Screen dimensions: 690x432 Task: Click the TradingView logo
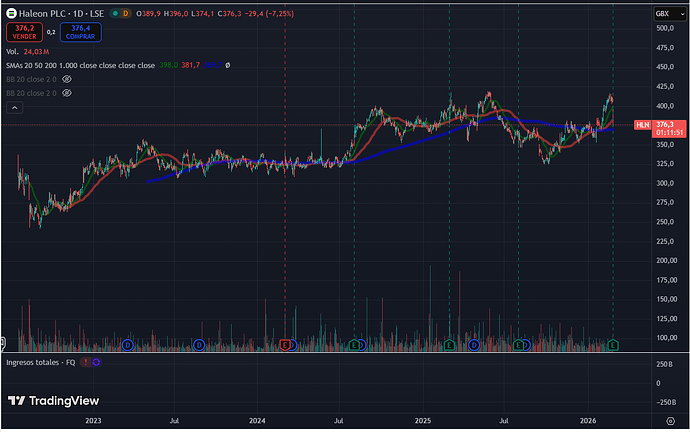click(54, 400)
